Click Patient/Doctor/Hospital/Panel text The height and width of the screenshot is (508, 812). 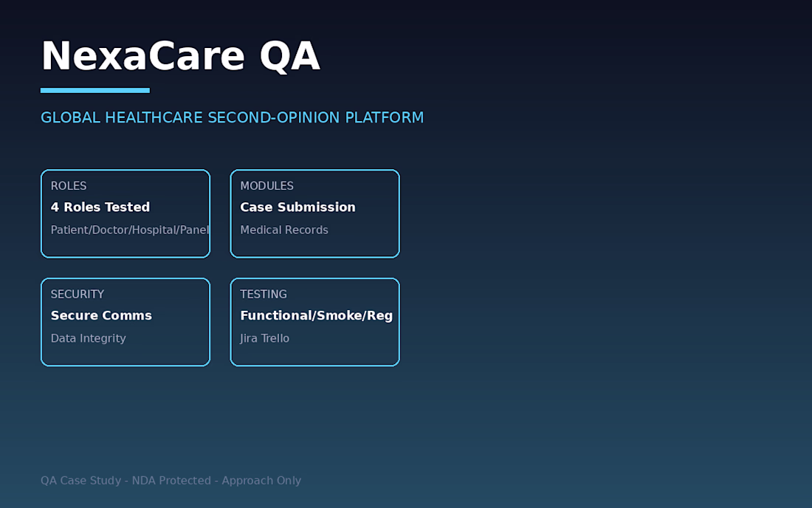coord(130,230)
